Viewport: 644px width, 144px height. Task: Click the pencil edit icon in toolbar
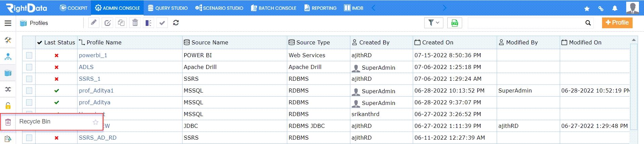[94, 23]
